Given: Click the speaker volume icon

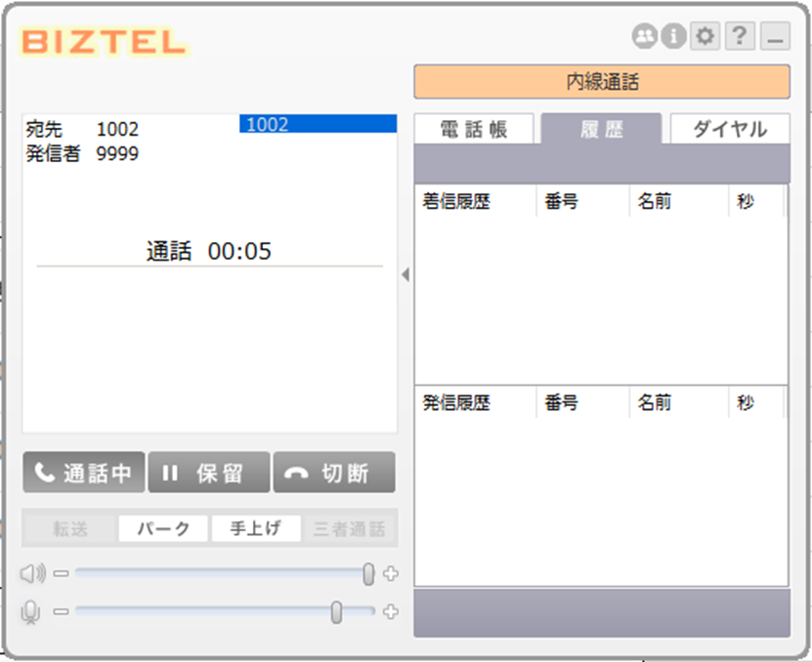Looking at the screenshot, I should 32,573.
